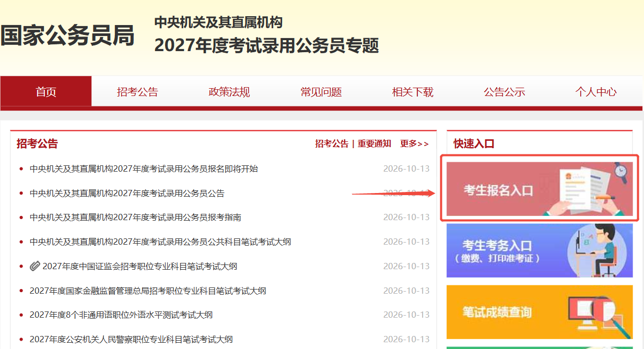Select the 常见问题 navigation tab
This screenshot has width=644, height=349.
pos(321,92)
